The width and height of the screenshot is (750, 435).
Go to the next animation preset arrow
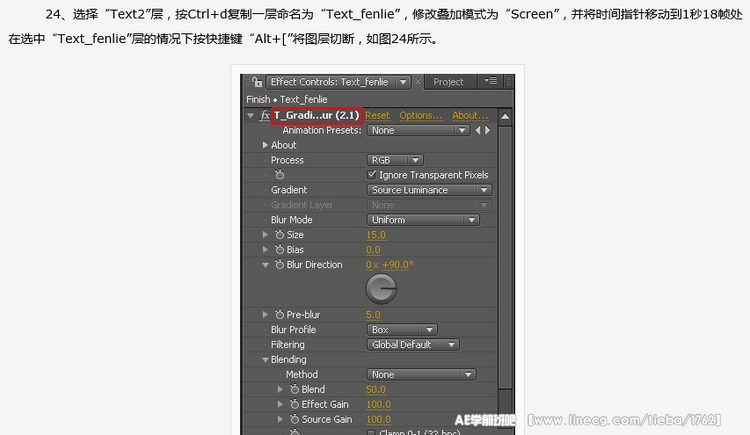click(487, 130)
